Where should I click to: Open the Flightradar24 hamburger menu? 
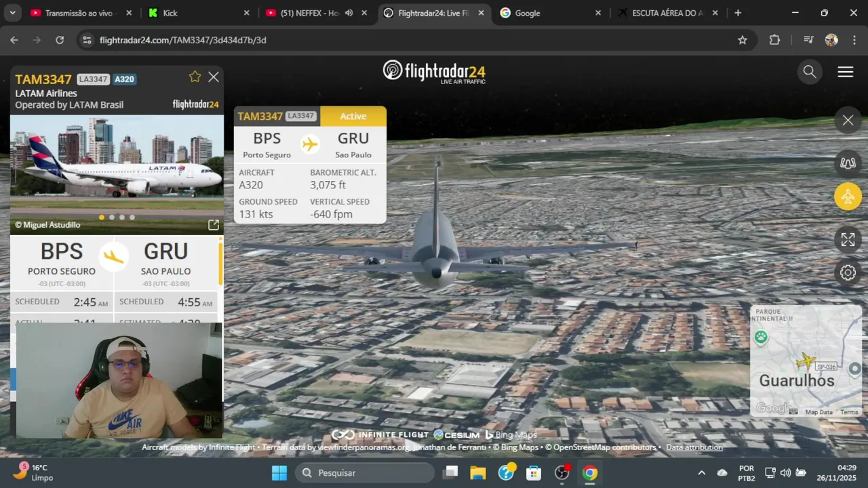(x=846, y=72)
